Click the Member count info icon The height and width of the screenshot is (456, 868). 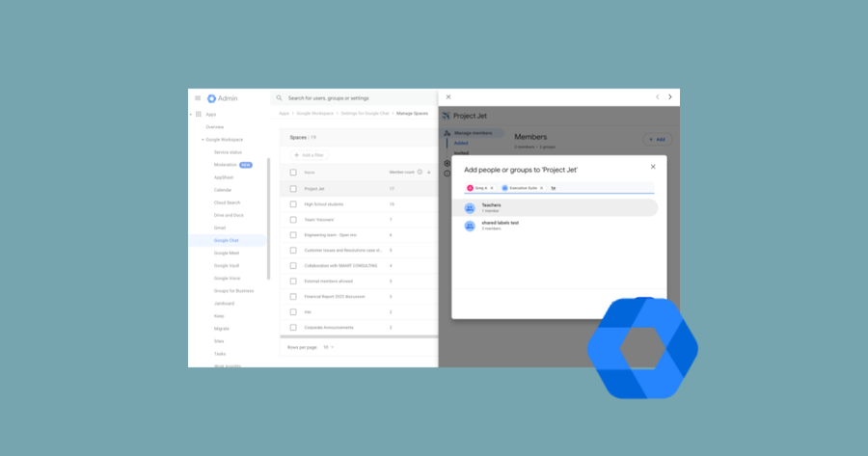(420, 173)
